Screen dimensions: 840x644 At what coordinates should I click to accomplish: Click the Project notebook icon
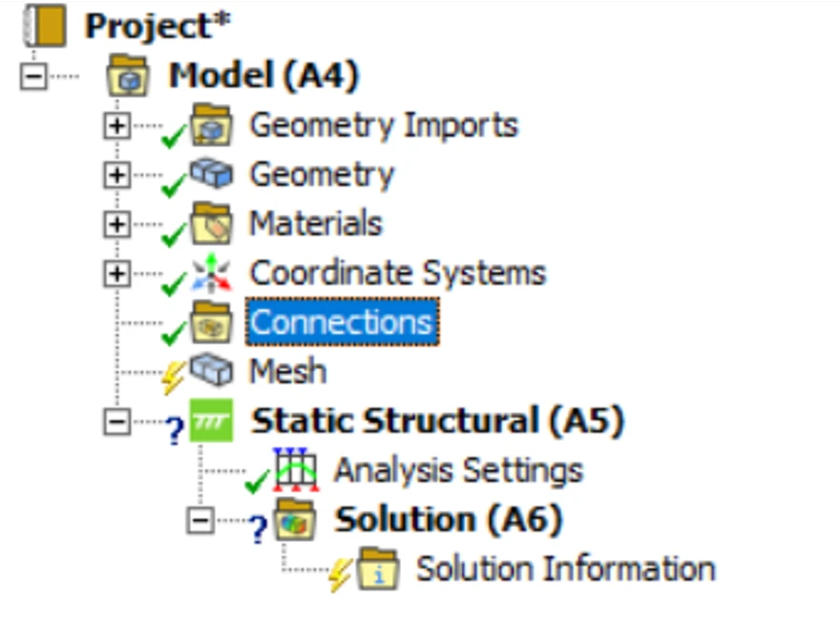tap(45, 26)
